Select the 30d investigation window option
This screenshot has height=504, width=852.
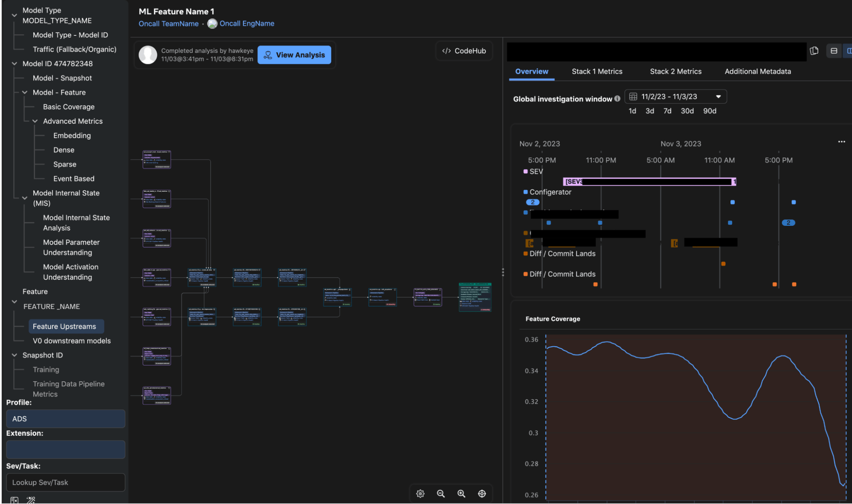(687, 111)
